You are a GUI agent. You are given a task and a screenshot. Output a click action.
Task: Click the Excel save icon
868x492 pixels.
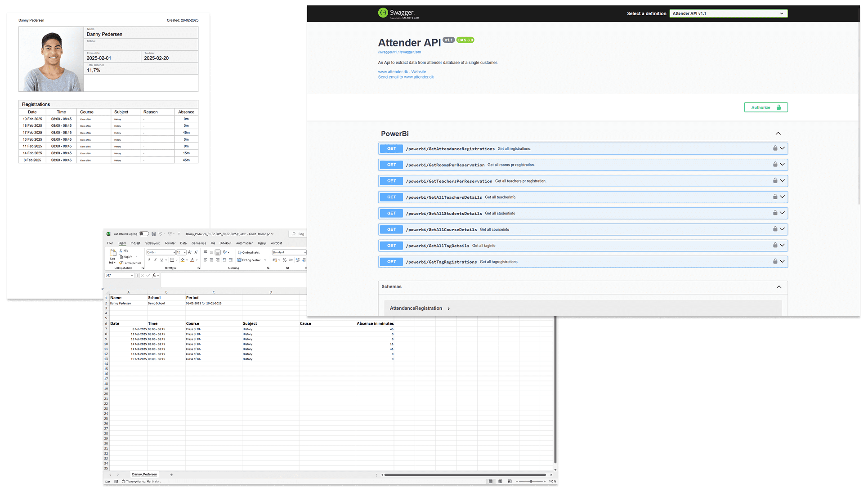[x=154, y=234]
